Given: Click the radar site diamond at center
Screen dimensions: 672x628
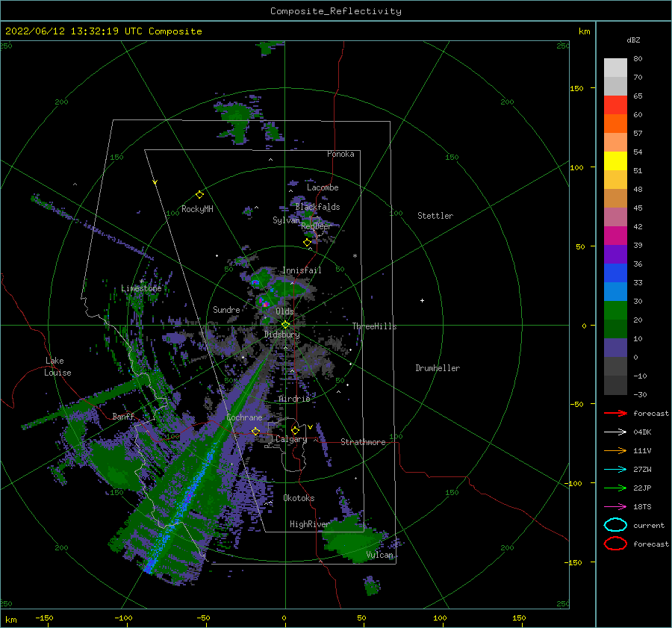Looking at the screenshot, I should point(285,325).
